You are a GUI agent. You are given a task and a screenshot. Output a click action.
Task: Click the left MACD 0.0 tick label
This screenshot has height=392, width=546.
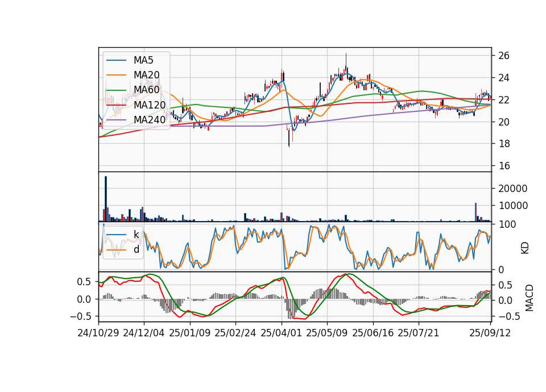coord(84,299)
